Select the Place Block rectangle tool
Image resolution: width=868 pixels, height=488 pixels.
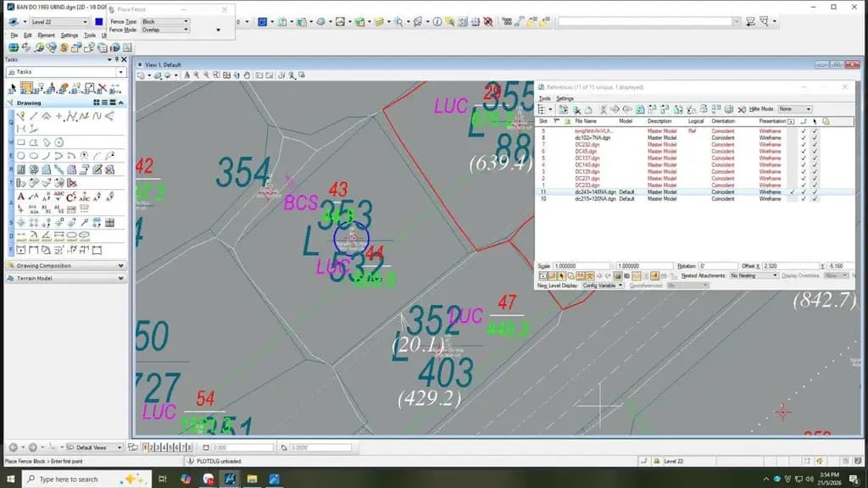(21, 142)
